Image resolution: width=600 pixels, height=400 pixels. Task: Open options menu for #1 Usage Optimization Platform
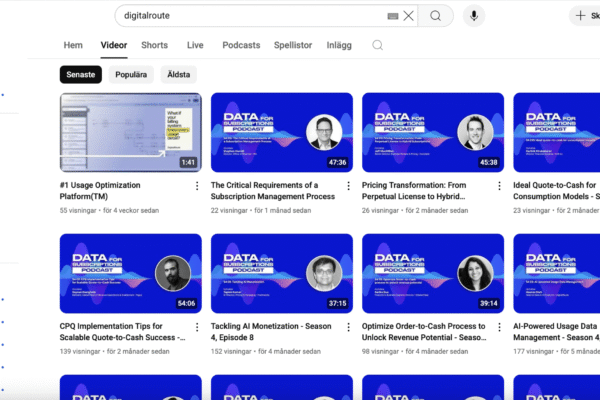pos(197,186)
